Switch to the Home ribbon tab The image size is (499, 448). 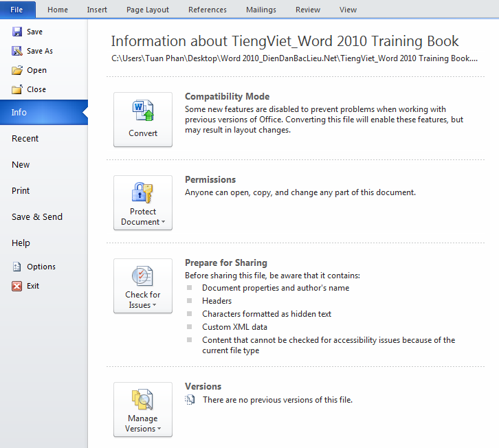click(58, 10)
